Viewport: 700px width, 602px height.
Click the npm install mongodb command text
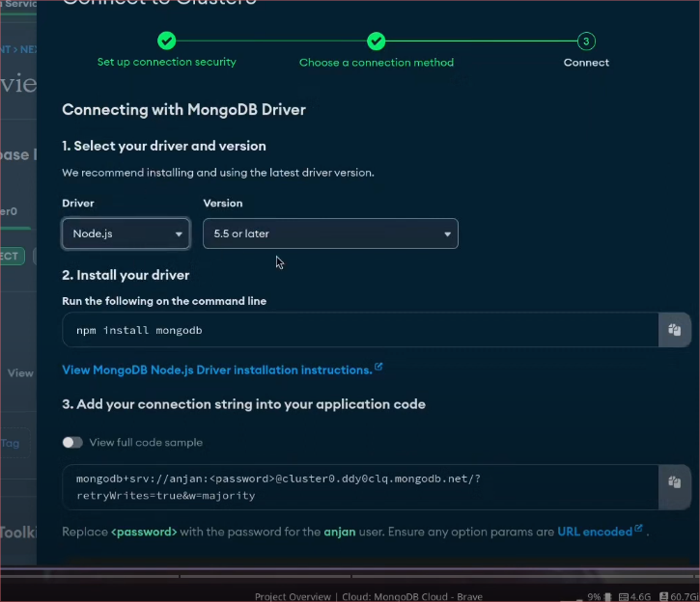pyautogui.click(x=139, y=331)
